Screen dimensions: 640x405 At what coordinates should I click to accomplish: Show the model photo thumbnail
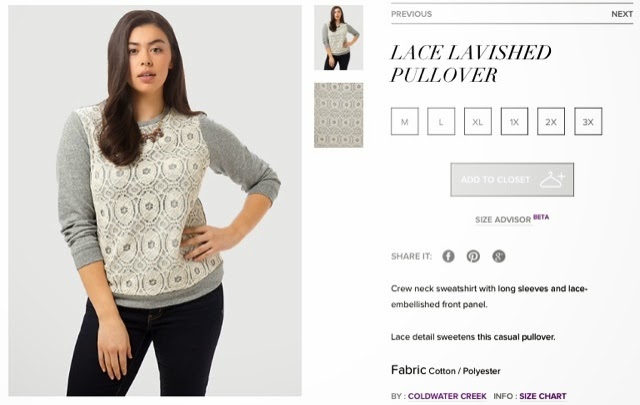click(338, 38)
